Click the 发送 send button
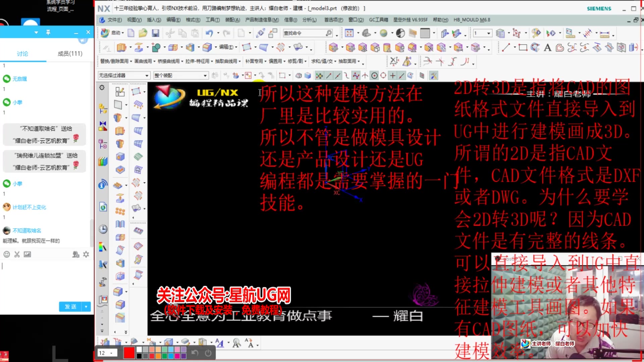This screenshot has height=362, width=644. pyautogui.click(x=71, y=306)
